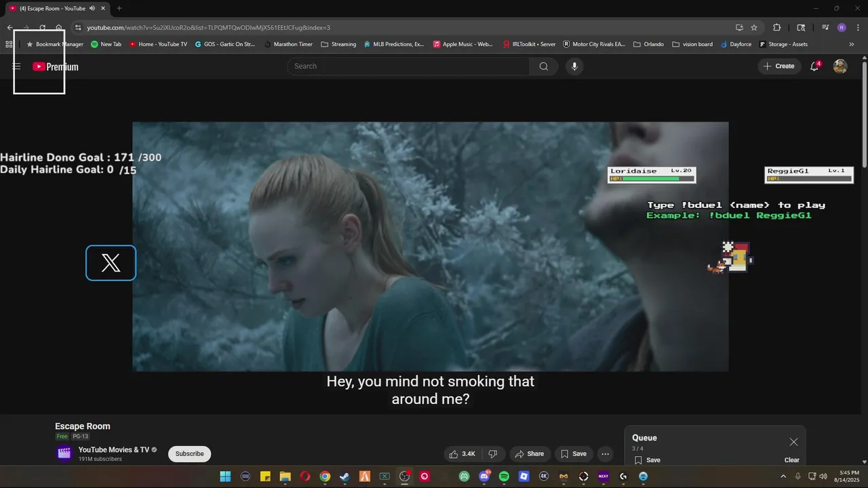Save the video using the button beside Share

coord(573,454)
